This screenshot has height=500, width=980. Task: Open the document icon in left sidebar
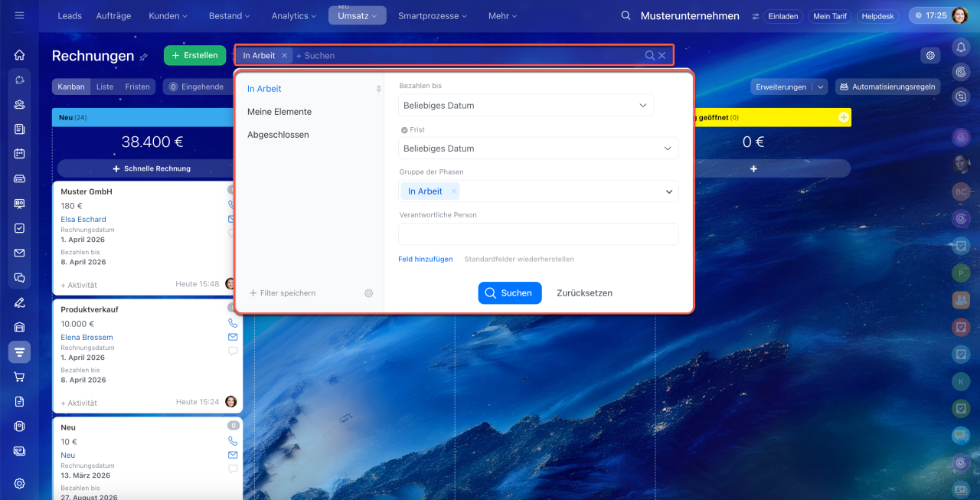[x=19, y=401]
